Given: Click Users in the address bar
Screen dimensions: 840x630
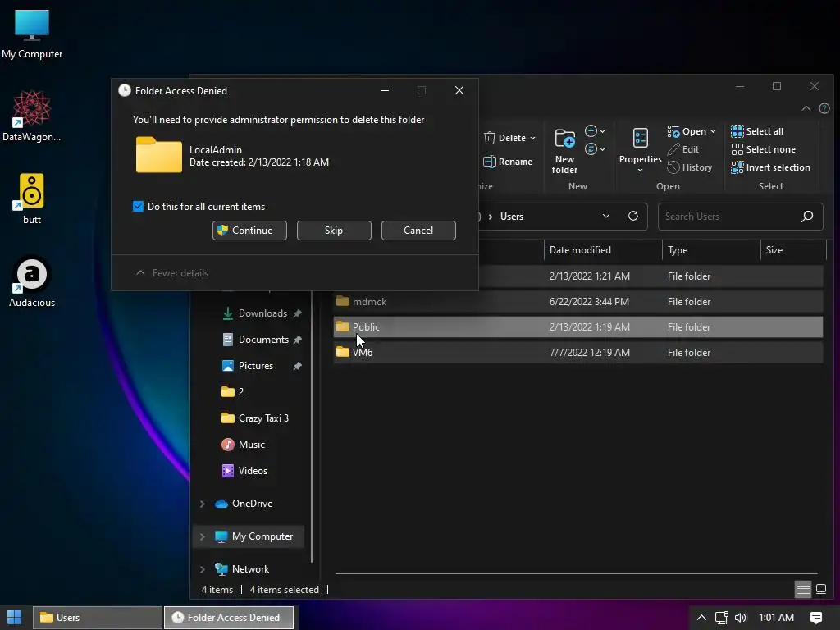Looking at the screenshot, I should tap(512, 217).
